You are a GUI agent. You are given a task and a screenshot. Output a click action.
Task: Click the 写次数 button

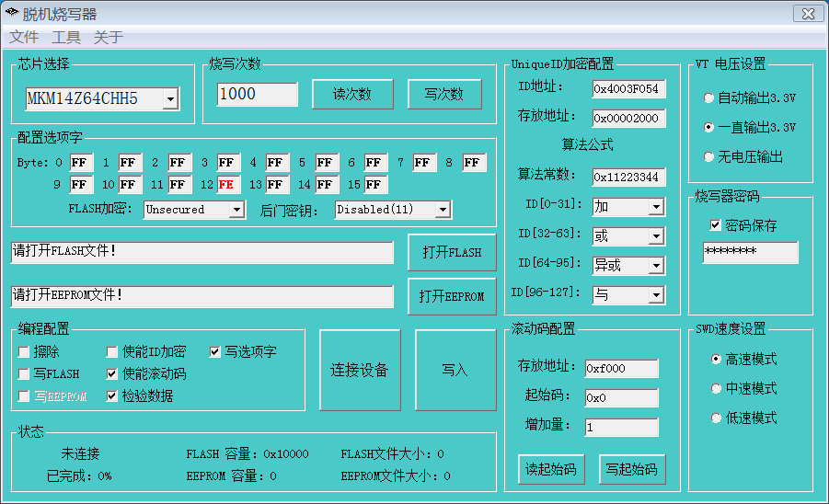444,94
